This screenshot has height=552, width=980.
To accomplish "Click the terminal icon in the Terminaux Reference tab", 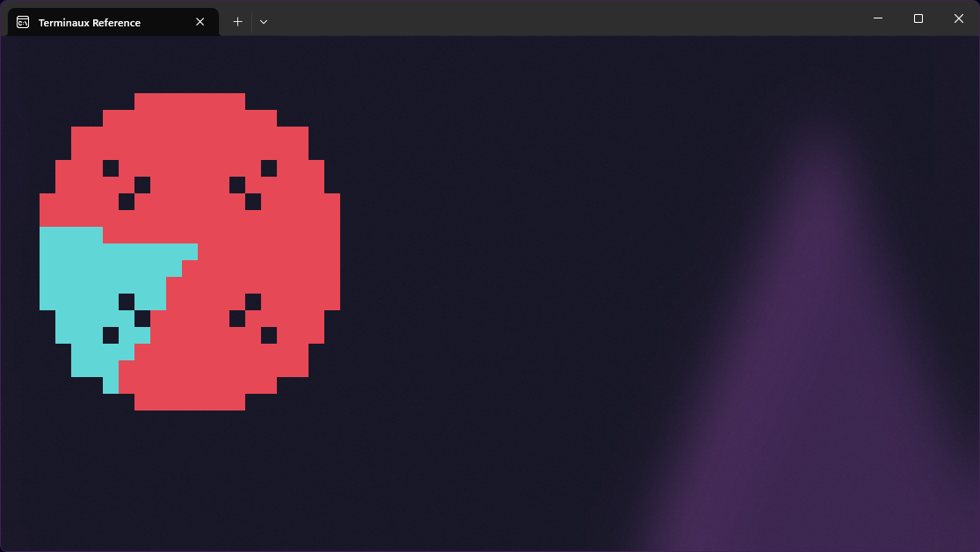I will [23, 22].
